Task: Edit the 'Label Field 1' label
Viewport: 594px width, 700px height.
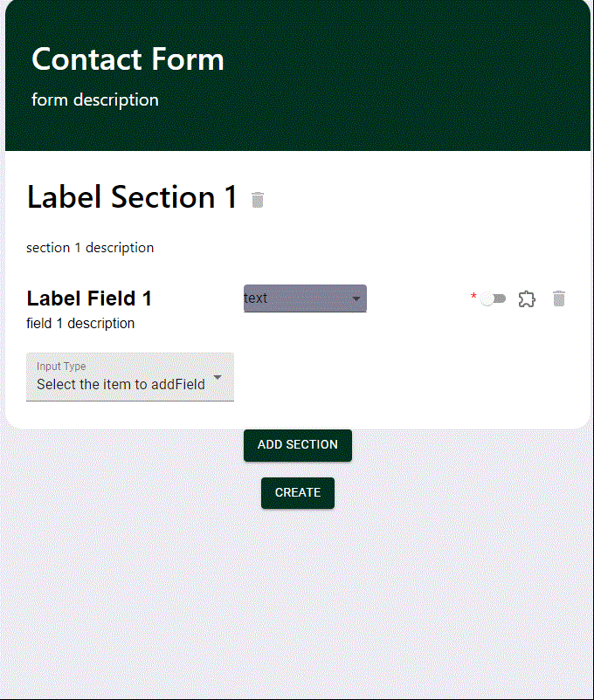Action: coord(89,299)
